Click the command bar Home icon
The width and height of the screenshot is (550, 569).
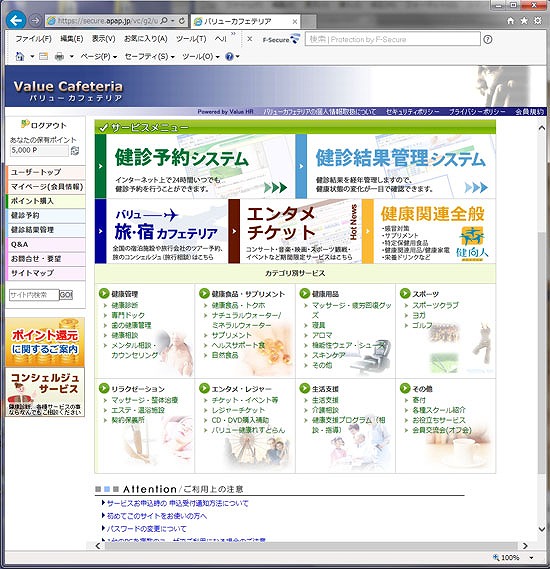click(x=20, y=56)
